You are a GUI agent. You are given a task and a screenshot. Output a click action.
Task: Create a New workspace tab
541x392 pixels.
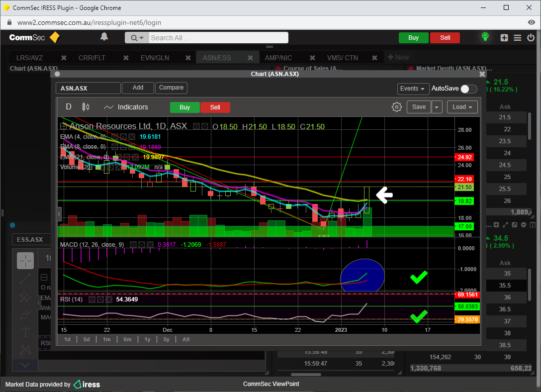tap(398, 57)
